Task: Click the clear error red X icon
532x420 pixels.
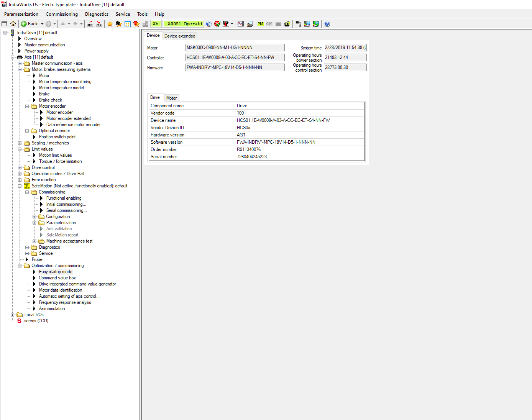Action: point(217,24)
